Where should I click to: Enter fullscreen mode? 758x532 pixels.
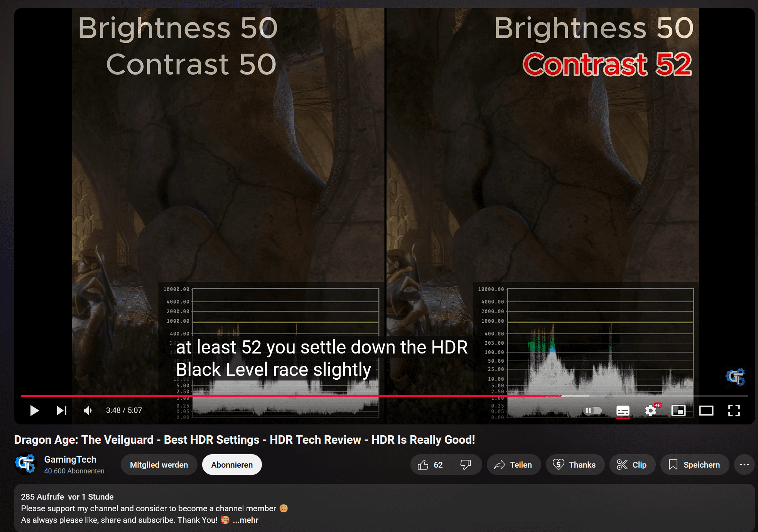[x=734, y=411]
